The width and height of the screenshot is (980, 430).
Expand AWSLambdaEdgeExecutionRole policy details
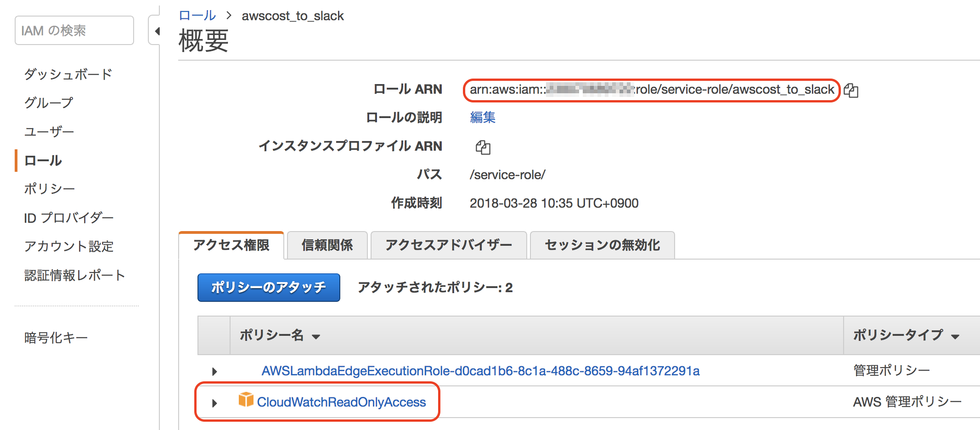214,371
